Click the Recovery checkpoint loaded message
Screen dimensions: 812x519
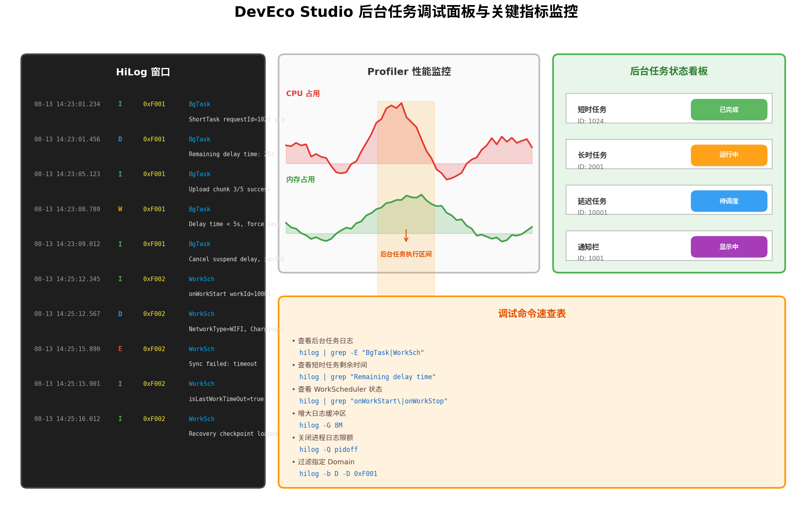pyautogui.click(x=233, y=434)
